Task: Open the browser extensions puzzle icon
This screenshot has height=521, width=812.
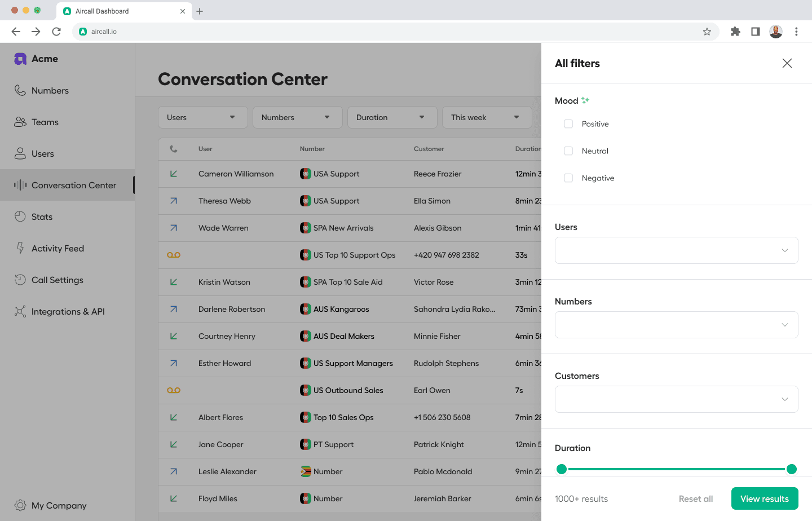Action: click(x=735, y=32)
